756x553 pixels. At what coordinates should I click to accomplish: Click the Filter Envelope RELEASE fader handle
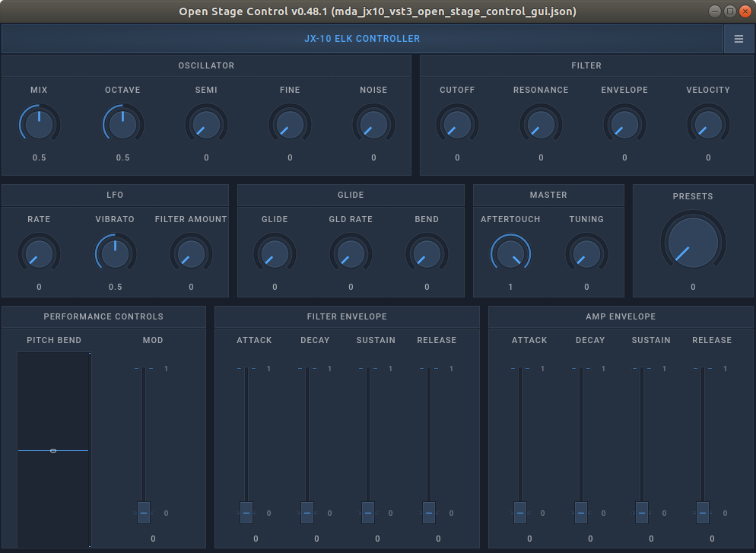click(429, 513)
